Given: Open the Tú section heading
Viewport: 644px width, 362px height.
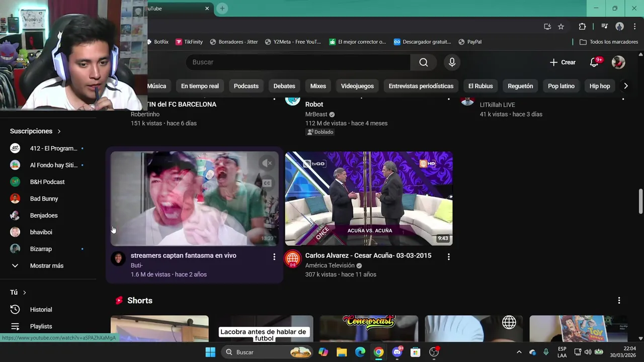Looking at the screenshot, I should 19,293.
